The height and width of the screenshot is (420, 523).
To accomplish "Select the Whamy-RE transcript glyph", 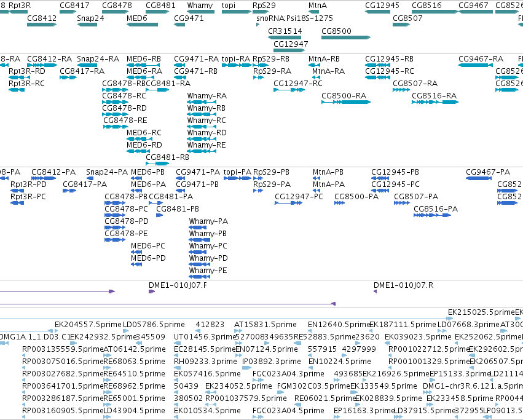I will [202, 151].
